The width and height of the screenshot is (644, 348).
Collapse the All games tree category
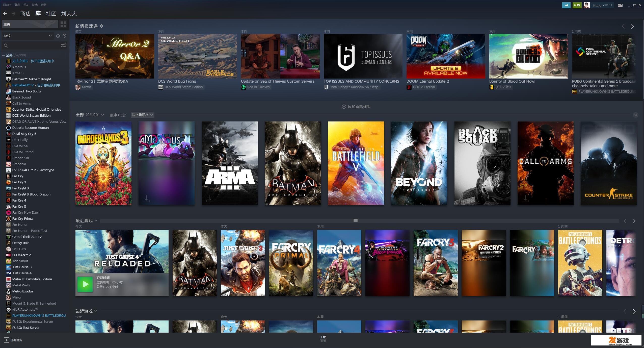pyautogui.click(x=4, y=55)
